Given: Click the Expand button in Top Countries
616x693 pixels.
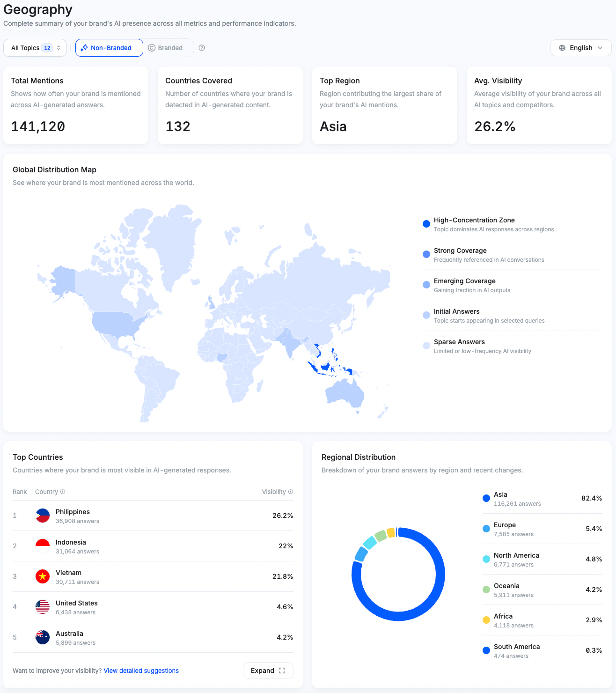Looking at the screenshot, I should (268, 671).
